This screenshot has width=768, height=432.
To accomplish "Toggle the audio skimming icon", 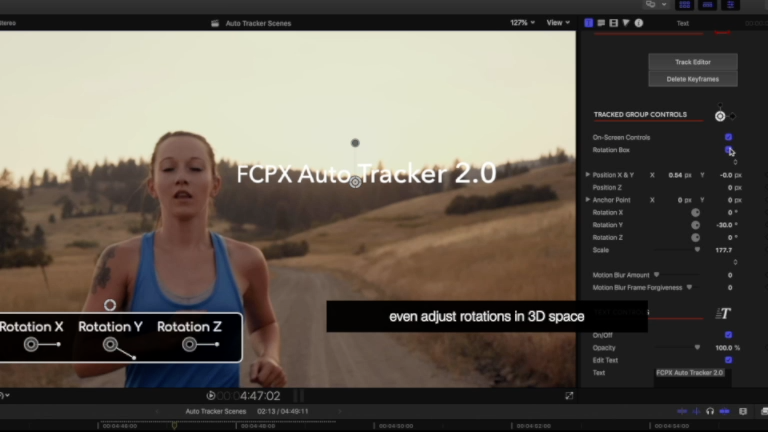I will [x=696, y=411].
